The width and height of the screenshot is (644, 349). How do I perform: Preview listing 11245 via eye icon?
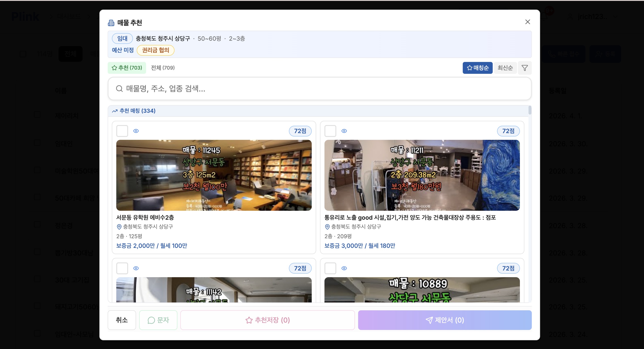[x=136, y=131]
